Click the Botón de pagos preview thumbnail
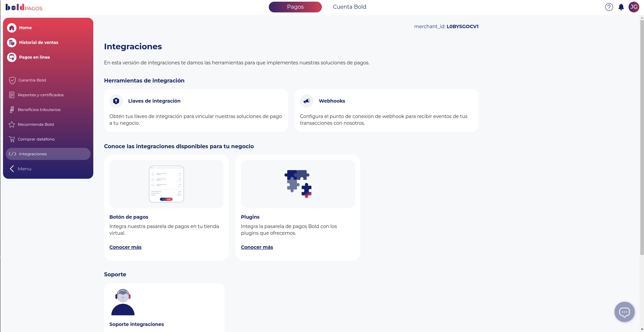 click(x=166, y=184)
